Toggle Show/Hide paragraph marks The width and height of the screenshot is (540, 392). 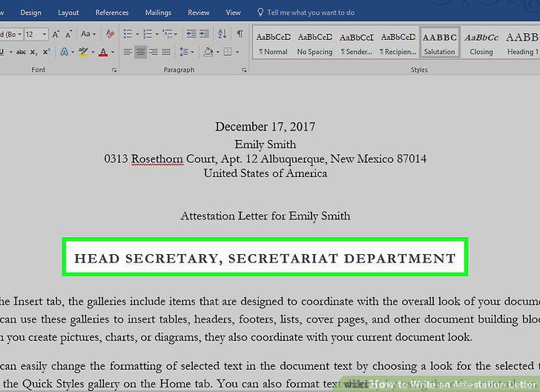pos(240,34)
